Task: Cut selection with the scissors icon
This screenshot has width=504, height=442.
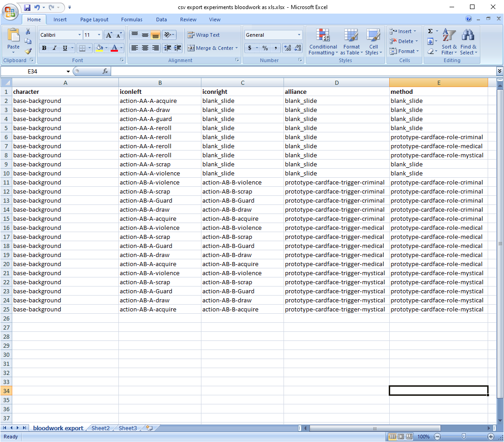Action: pos(28,31)
